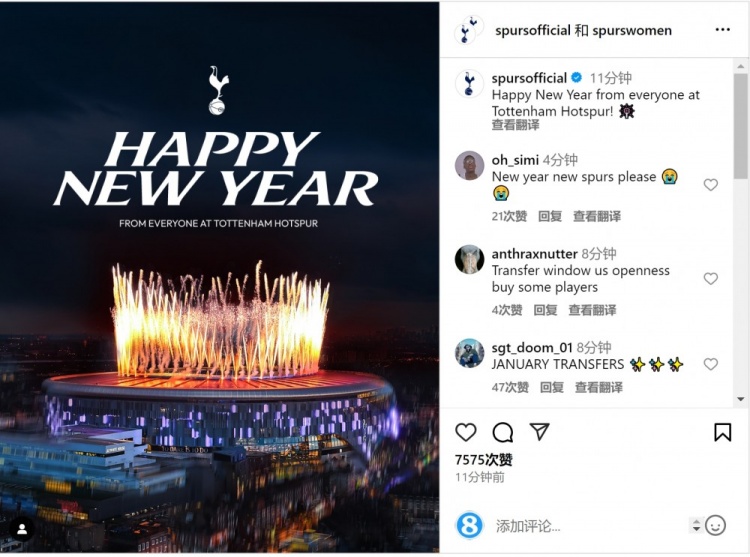Like the post with the heart icon
750x557 pixels.
(465, 432)
